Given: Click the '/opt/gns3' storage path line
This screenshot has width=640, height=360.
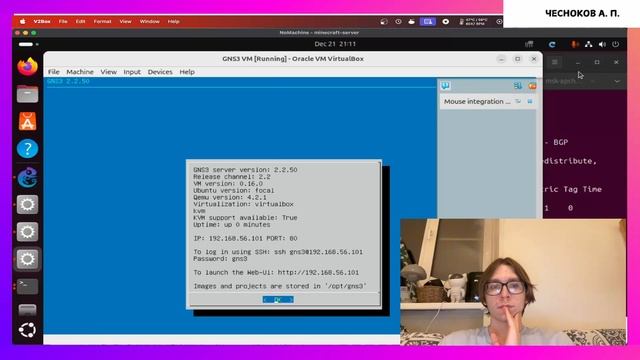Looking at the screenshot, I should [x=280, y=287].
